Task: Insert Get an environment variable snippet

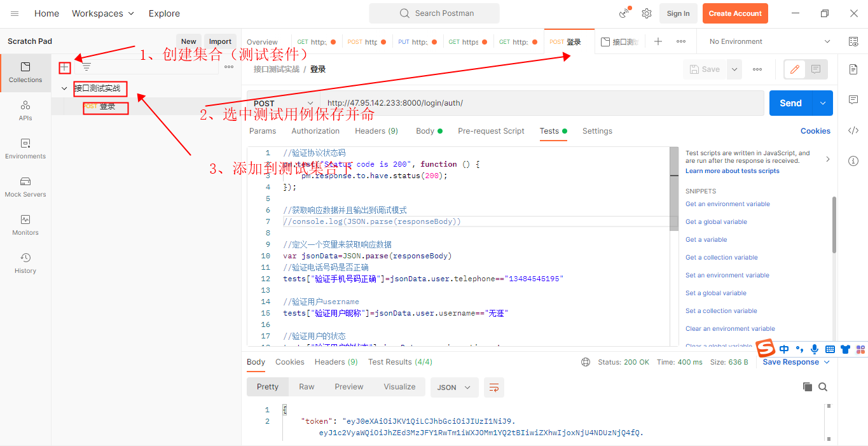Action: coord(727,204)
